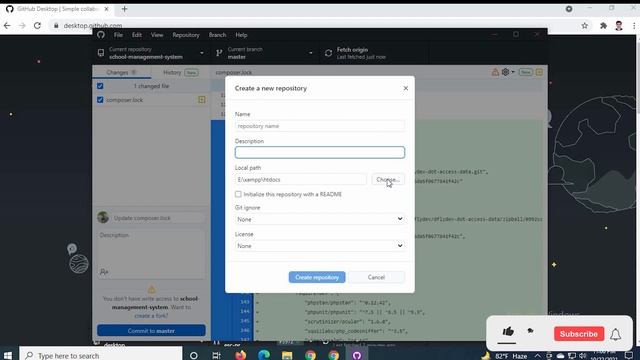This screenshot has height=360, width=640.
Task: Toggle the select-all changed files checkbox
Action: (x=100, y=86)
